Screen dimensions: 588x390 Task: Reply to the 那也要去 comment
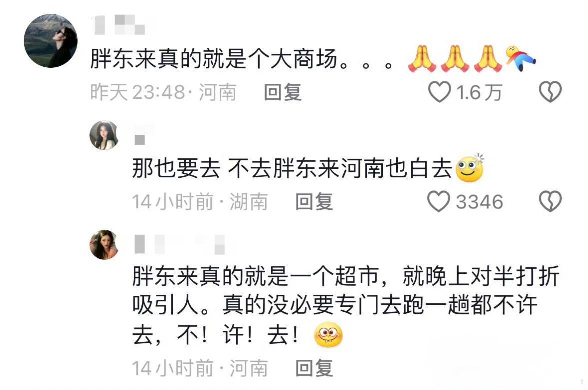pyautogui.click(x=314, y=202)
